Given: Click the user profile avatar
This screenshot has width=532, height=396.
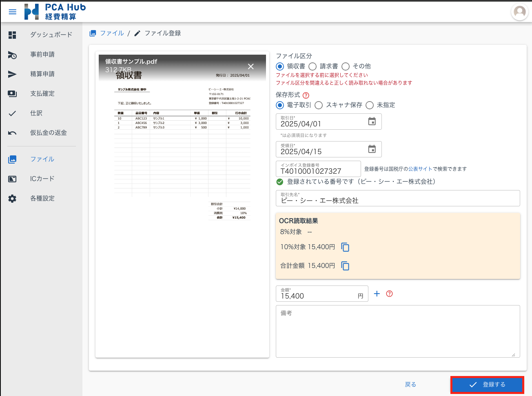Looking at the screenshot, I should pyautogui.click(x=519, y=12).
